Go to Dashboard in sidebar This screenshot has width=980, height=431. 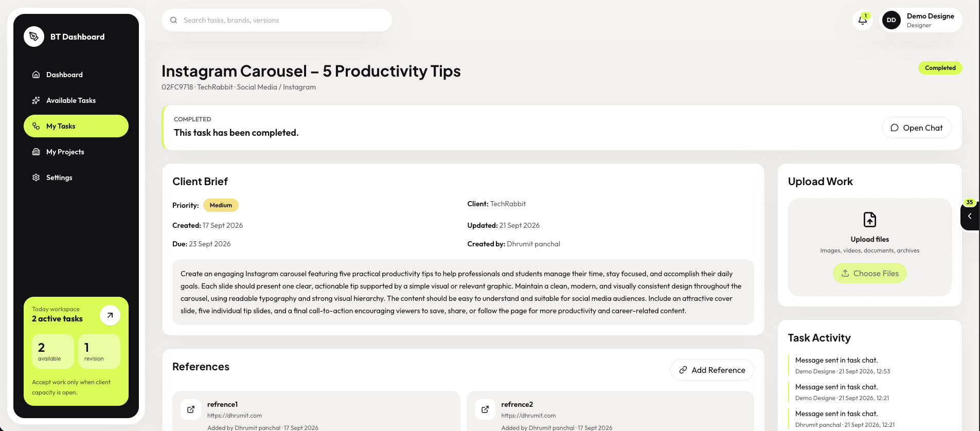pyautogui.click(x=76, y=75)
